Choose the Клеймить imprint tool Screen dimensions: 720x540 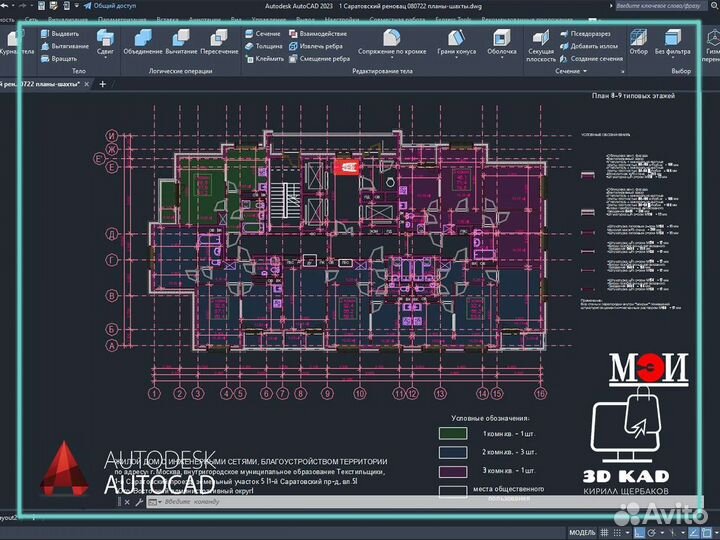[264, 58]
